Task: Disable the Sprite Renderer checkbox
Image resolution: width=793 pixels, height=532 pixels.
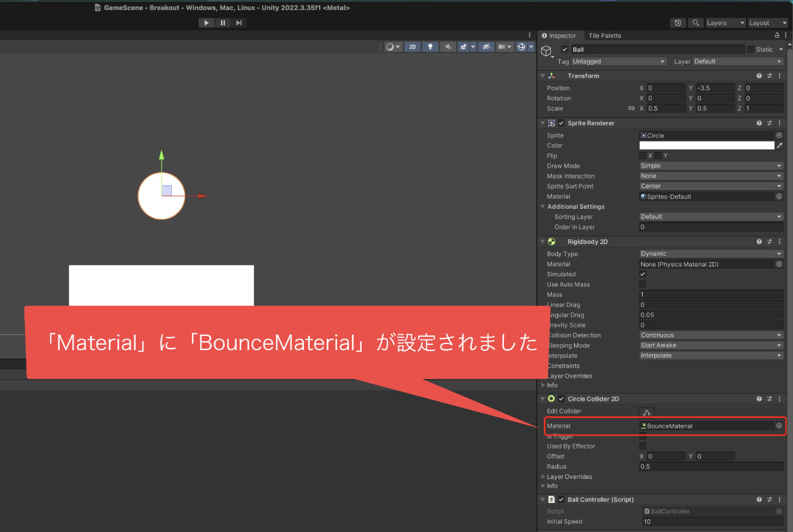Action: click(561, 123)
